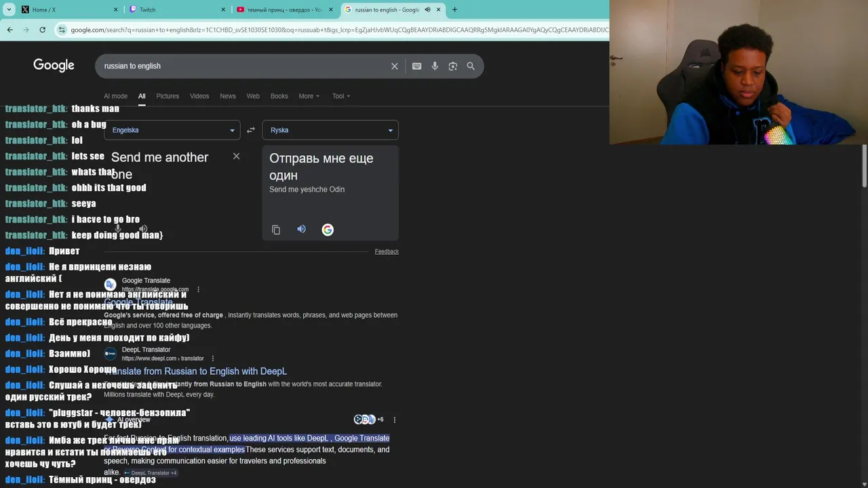Listen to the Russian translation
This screenshot has width=868, height=488.
(301, 229)
